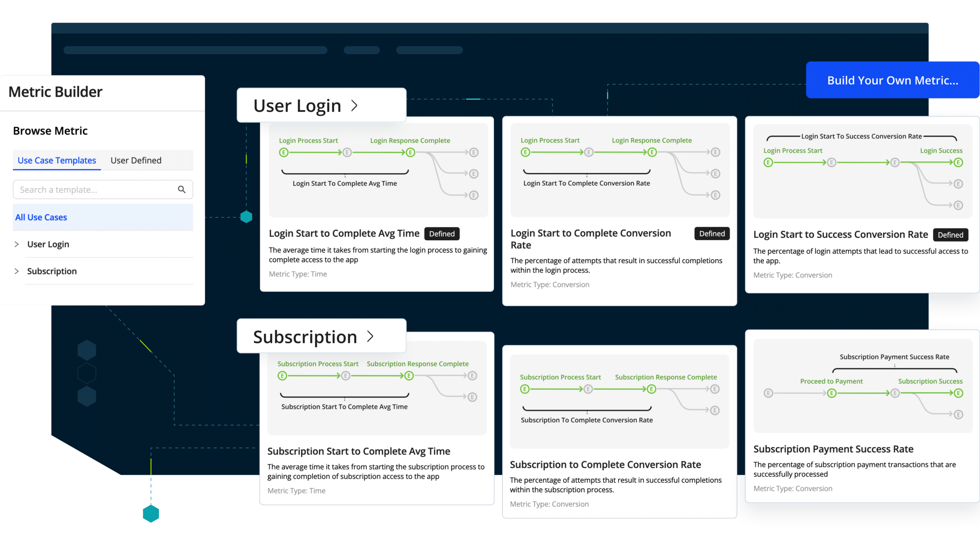Focus the Search a template field

coord(96,190)
